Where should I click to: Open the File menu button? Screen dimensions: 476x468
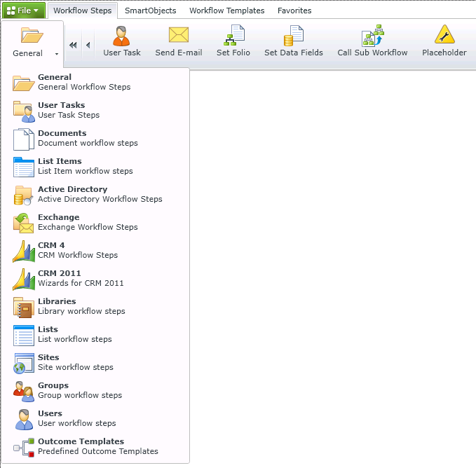(x=24, y=11)
